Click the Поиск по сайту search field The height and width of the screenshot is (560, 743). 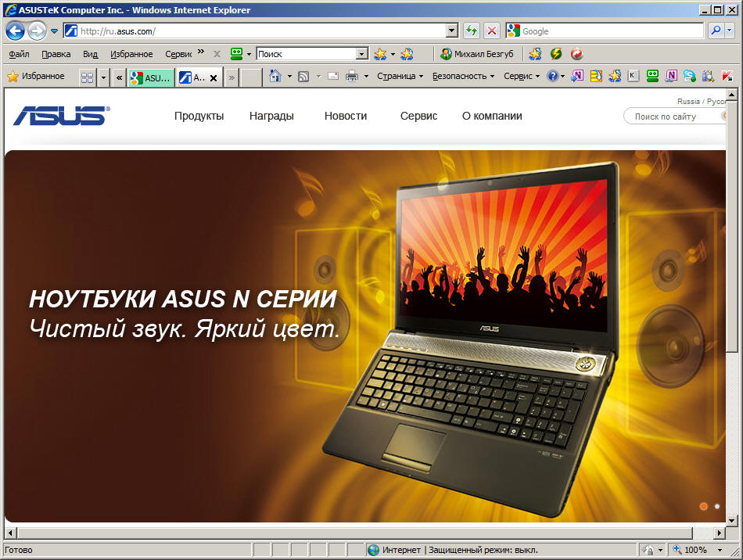point(673,117)
